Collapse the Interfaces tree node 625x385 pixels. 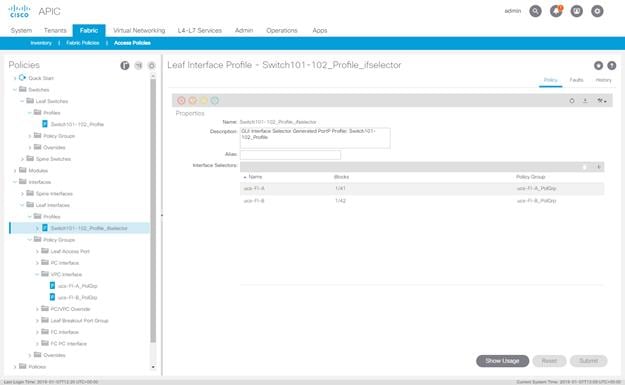(15, 182)
